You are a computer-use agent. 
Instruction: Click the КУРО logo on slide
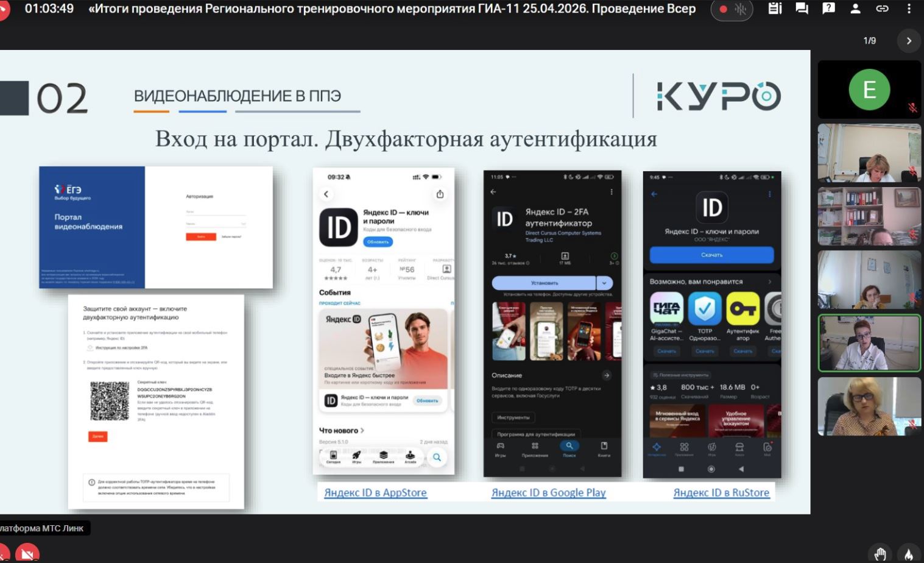(719, 96)
